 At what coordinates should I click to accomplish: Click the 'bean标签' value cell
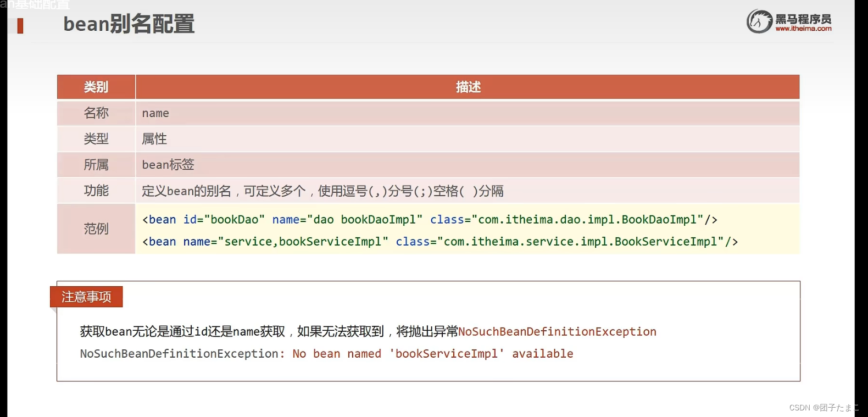468,164
